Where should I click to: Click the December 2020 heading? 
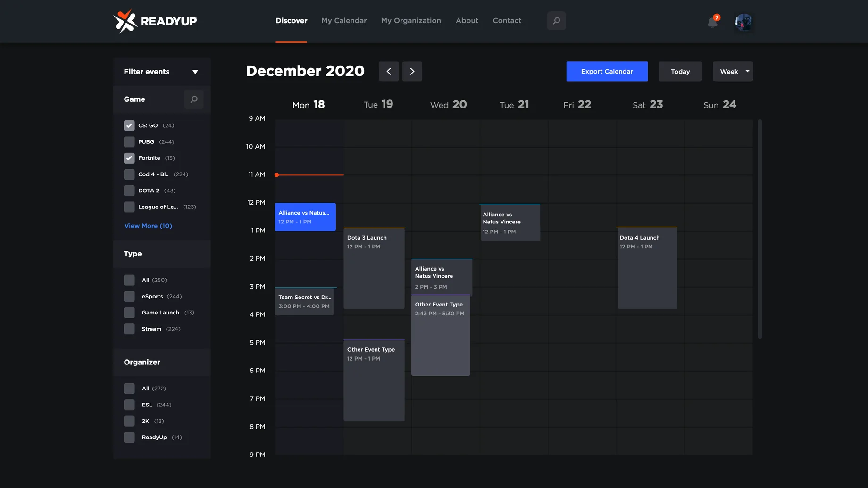tap(305, 71)
